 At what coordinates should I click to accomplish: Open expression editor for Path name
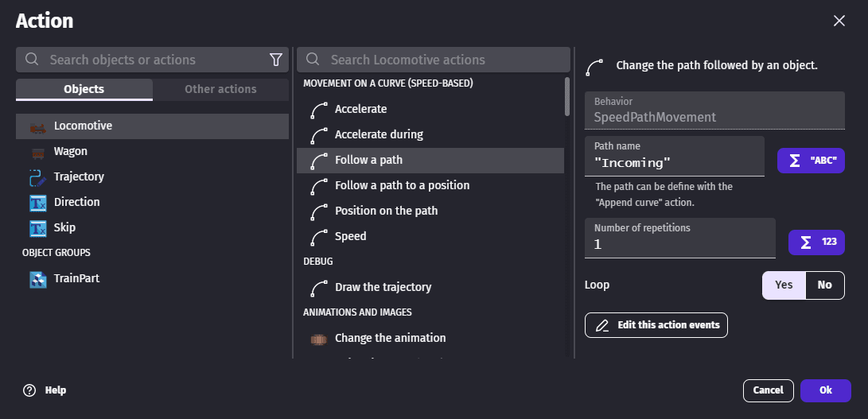(x=811, y=161)
